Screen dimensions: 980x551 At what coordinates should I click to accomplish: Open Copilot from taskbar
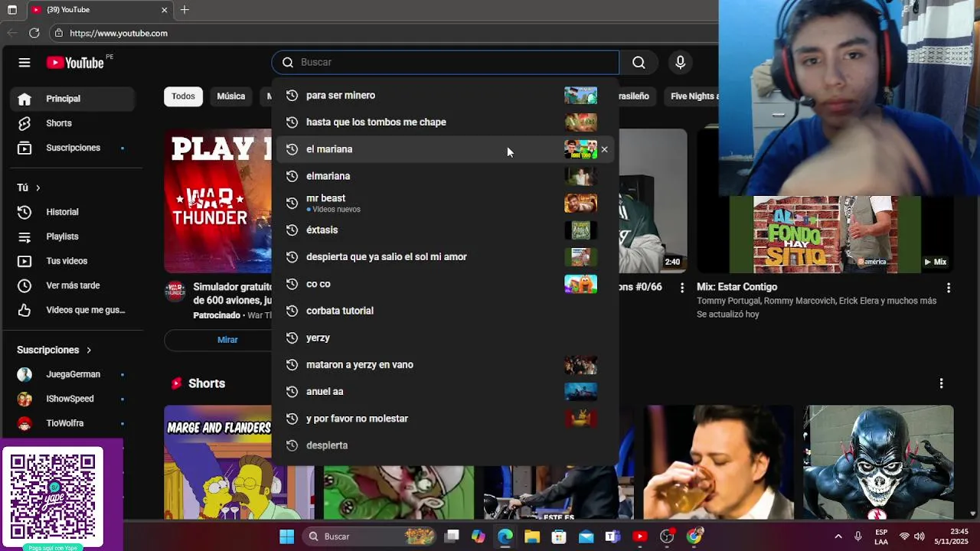click(x=479, y=536)
